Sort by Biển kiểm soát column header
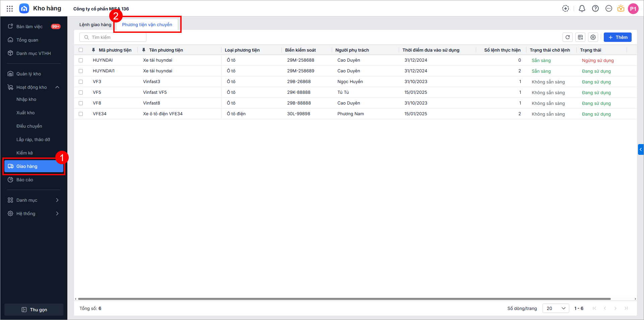The height and width of the screenshot is (320, 644). 300,50
